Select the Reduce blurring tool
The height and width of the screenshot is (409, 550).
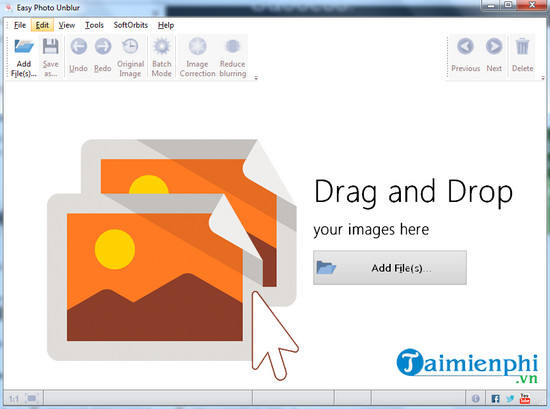pos(233,57)
